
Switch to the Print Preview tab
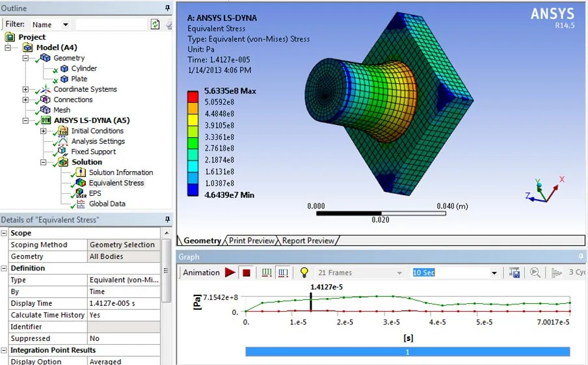click(252, 241)
